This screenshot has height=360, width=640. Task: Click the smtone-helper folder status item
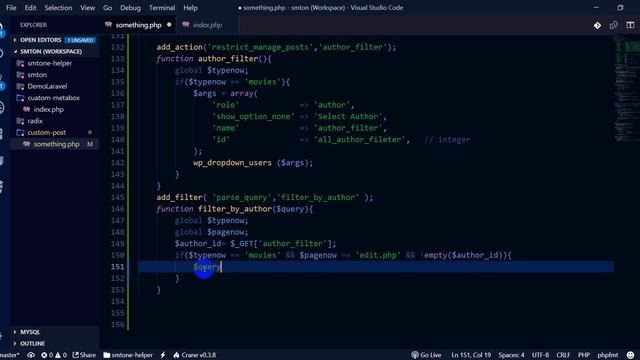[x=128, y=355]
